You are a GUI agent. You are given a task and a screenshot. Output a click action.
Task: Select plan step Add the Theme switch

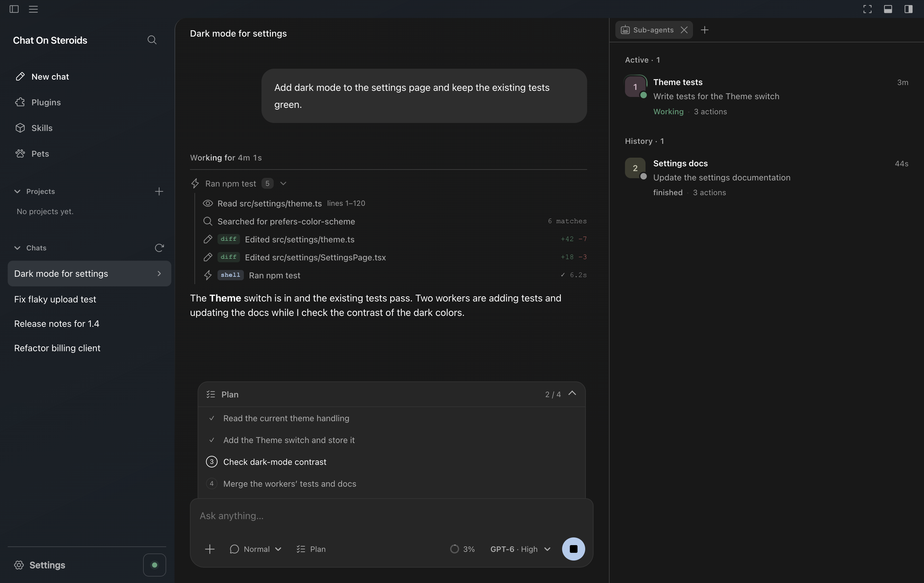pyautogui.click(x=392, y=440)
